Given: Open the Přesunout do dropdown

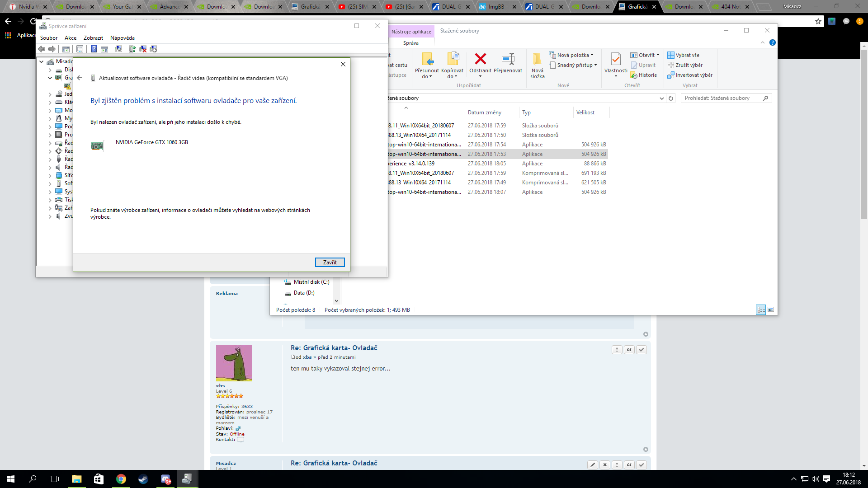Looking at the screenshot, I should click(x=427, y=66).
